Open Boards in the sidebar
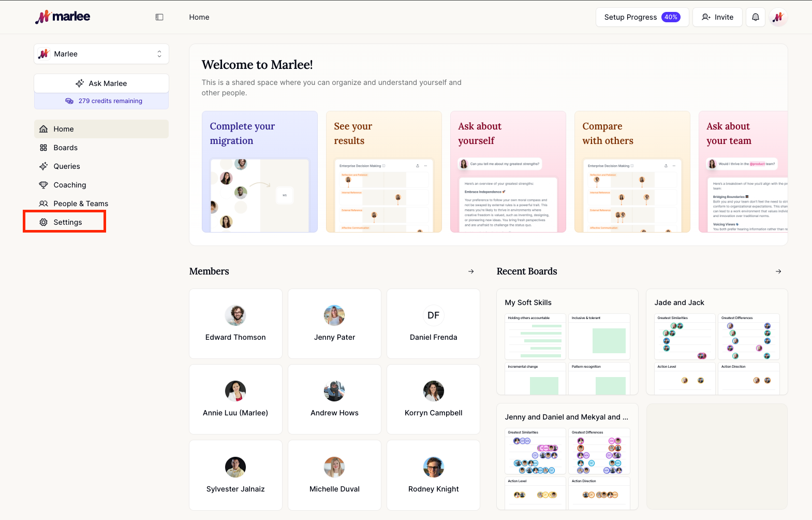 click(x=101, y=148)
